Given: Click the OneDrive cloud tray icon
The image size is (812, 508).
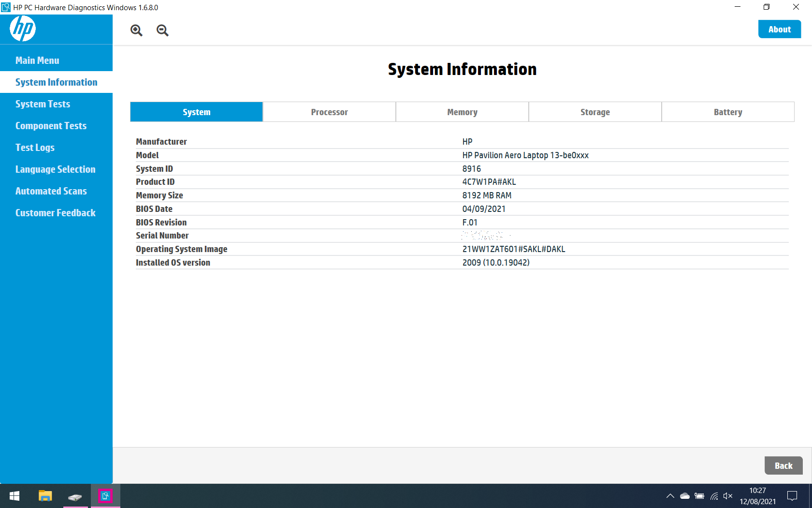Looking at the screenshot, I should 685,496.
